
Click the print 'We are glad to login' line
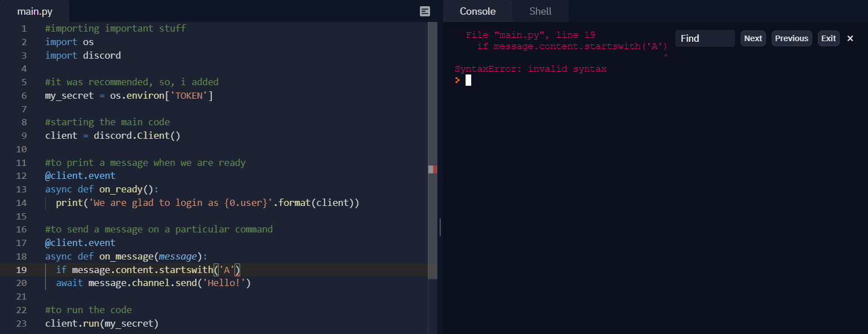coord(207,203)
